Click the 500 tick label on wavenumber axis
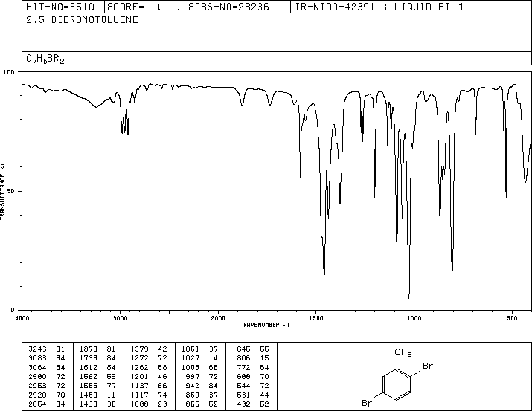The width and height of the screenshot is (532, 411). coord(512,318)
